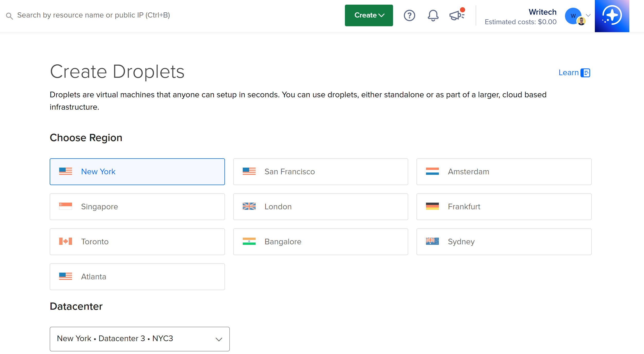Click the Canadian flag on the Toronto card
This screenshot has width=644, height=354.
click(x=65, y=241)
